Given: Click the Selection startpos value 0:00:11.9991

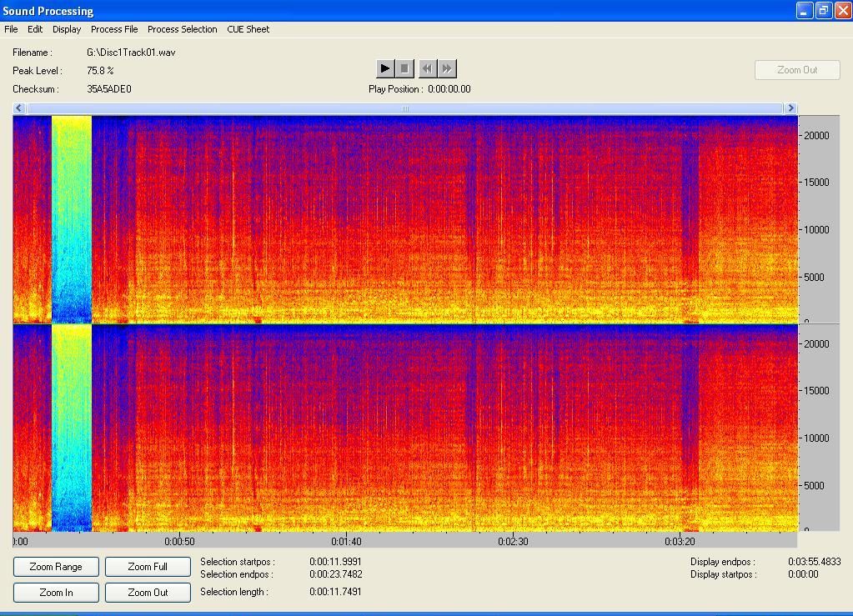Looking at the screenshot, I should [336, 562].
